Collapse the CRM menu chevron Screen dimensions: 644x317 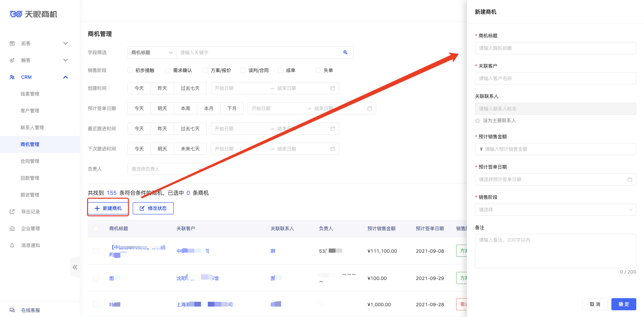coord(66,77)
